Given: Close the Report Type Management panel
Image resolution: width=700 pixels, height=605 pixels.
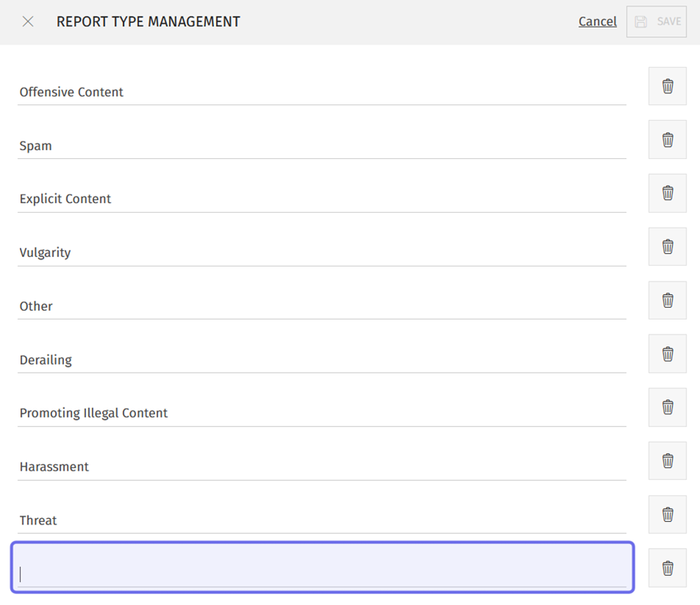Looking at the screenshot, I should (28, 21).
